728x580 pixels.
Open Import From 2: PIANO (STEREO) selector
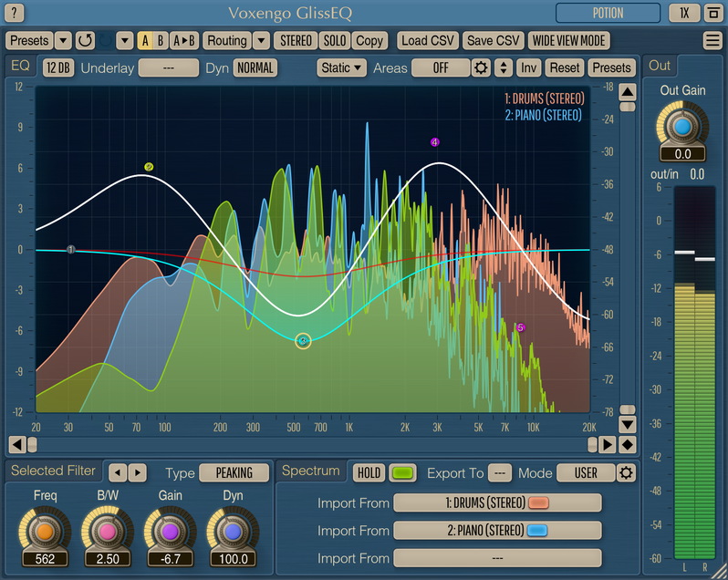497,531
